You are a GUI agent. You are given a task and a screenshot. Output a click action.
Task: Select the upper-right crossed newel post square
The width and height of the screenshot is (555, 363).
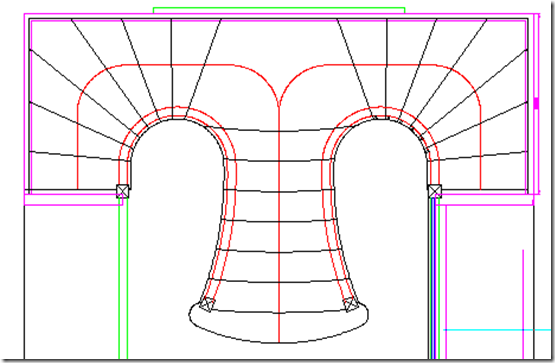click(435, 191)
